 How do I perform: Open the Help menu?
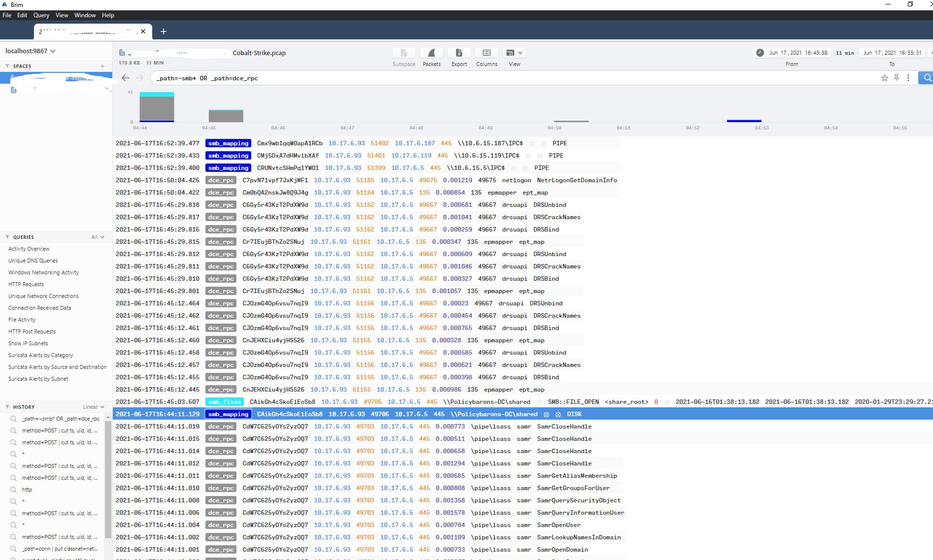[x=108, y=15]
